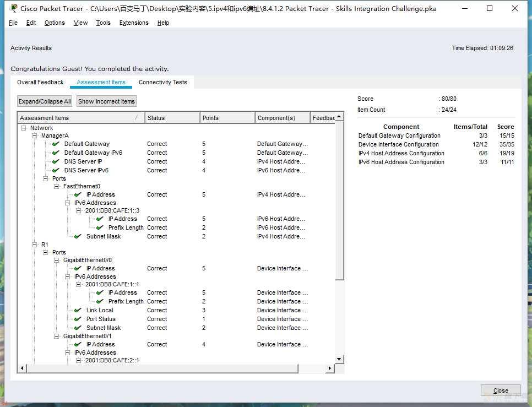Click the check icon beside Link Local

pyautogui.click(x=78, y=310)
